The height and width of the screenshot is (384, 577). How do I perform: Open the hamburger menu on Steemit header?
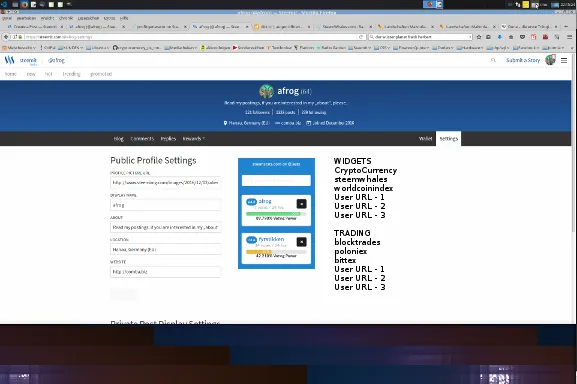point(564,60)
